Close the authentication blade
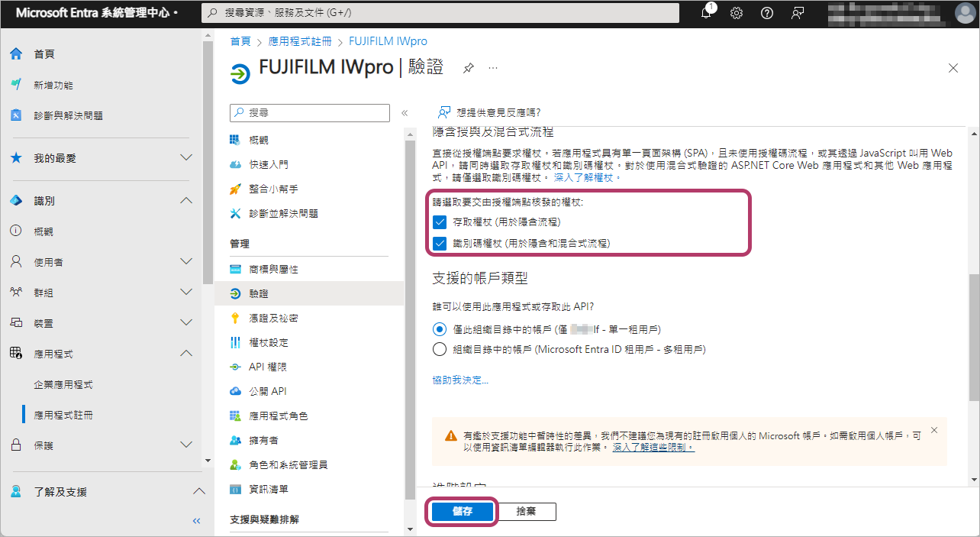The height and width of the screenshot is (537, 980). pos(953,68)
